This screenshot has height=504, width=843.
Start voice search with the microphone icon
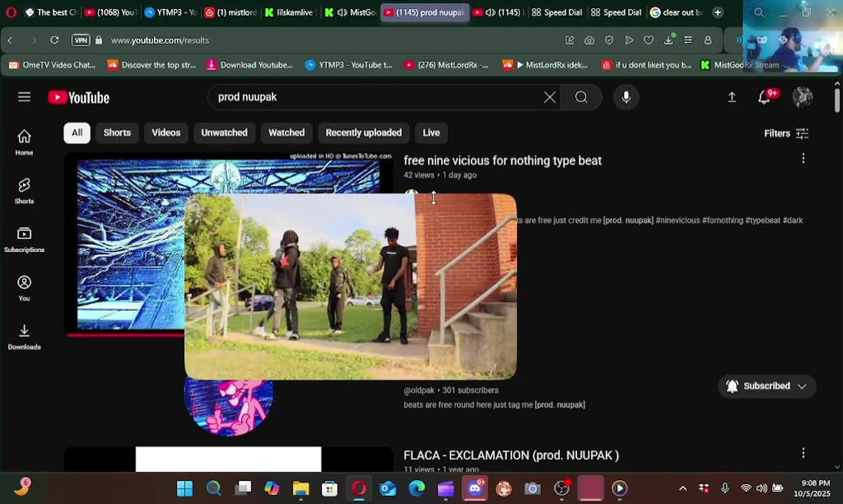[x=626, y=97]
